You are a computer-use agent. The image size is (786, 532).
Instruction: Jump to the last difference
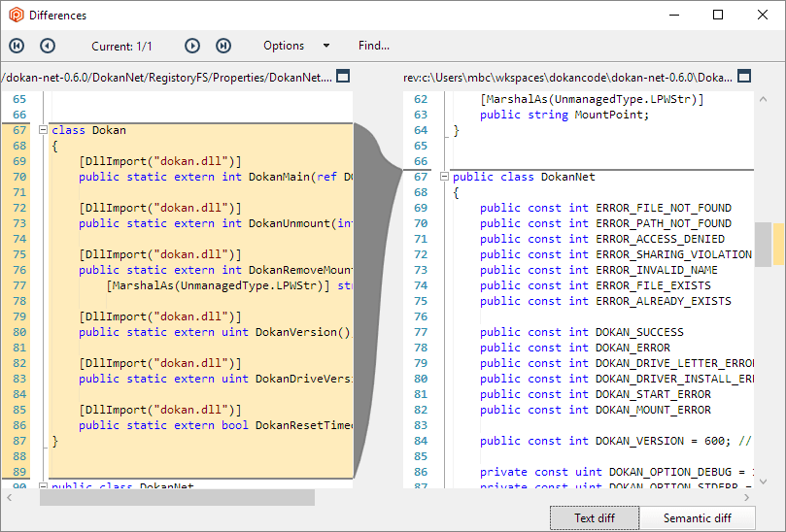[223, 46]
